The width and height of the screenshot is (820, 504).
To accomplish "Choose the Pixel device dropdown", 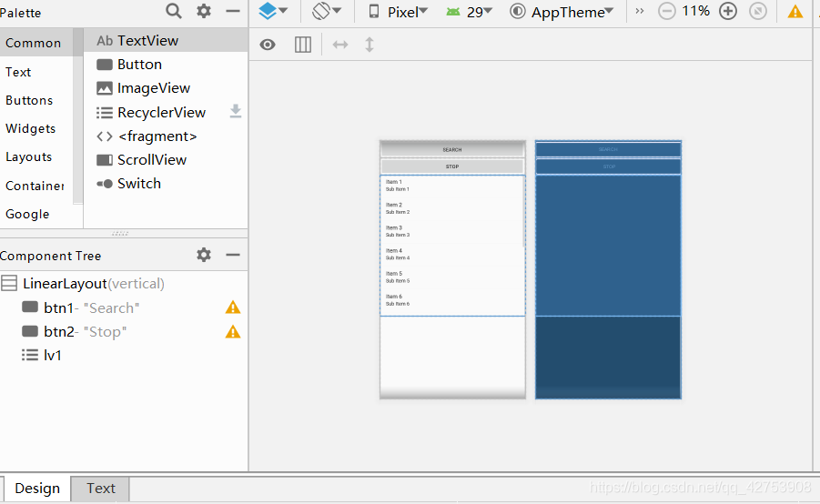I will point(398,12).
